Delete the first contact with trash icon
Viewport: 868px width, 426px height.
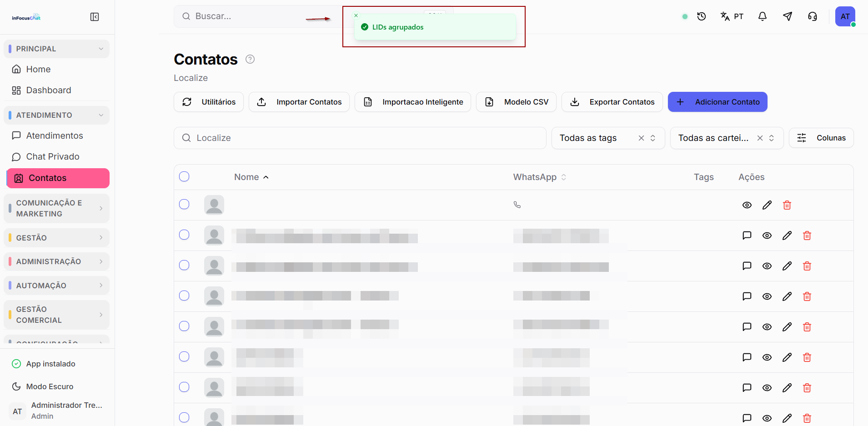[787, 205]
